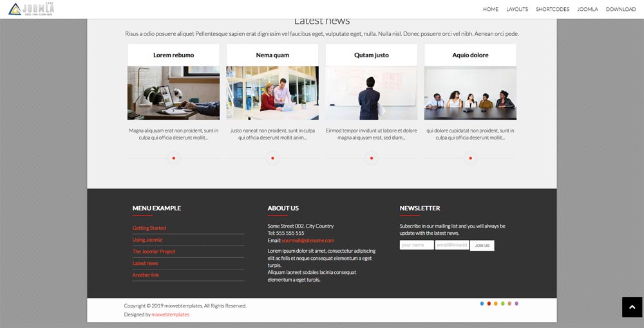Click the newsletter email address field
The image size is (644, 328).
pos(452,245)
